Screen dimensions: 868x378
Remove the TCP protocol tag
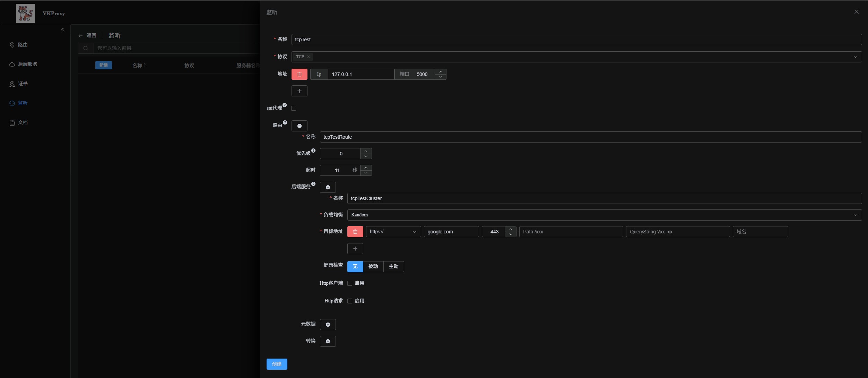click(x=309, y=57)
